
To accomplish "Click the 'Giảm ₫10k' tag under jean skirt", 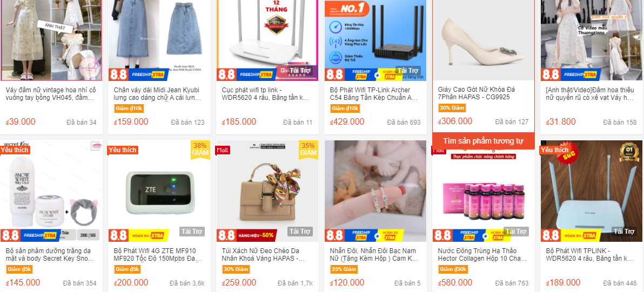I will tap(129, 108).
